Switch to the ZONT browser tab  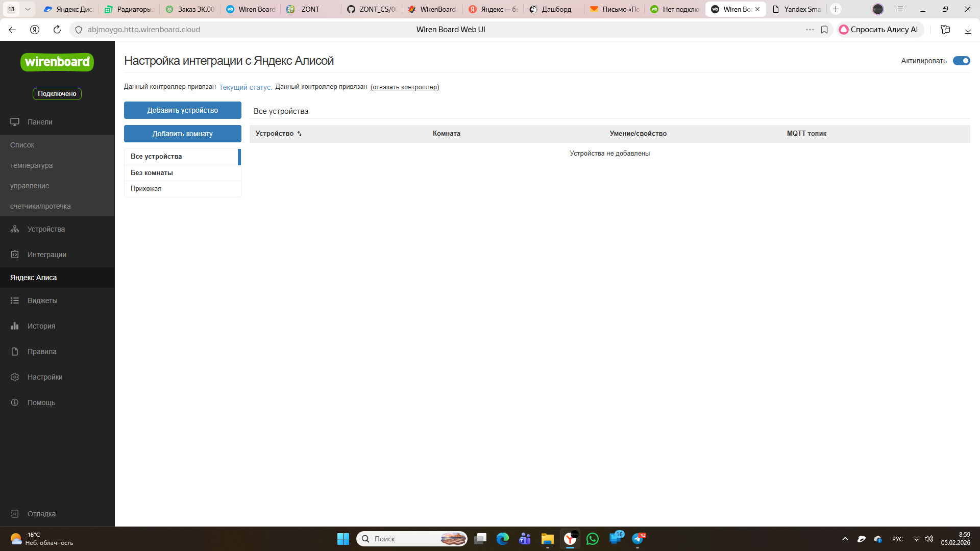[x=310, y=9]
